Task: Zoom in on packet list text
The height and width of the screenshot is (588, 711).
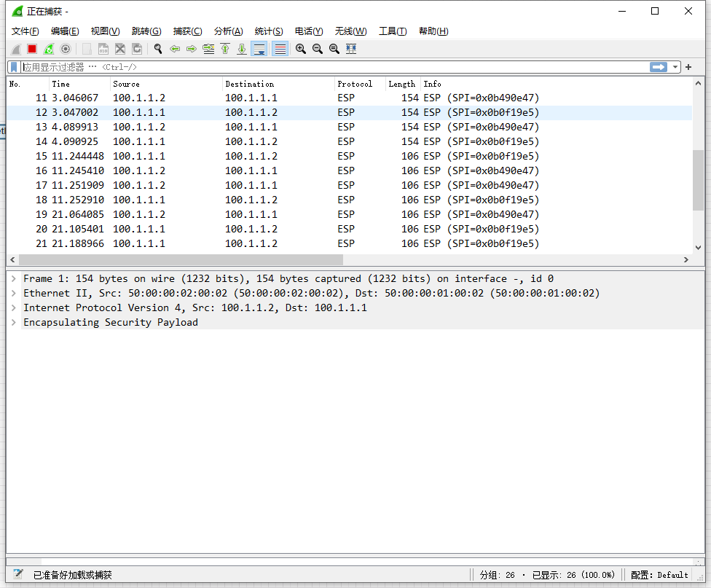Action: (300, 49)
